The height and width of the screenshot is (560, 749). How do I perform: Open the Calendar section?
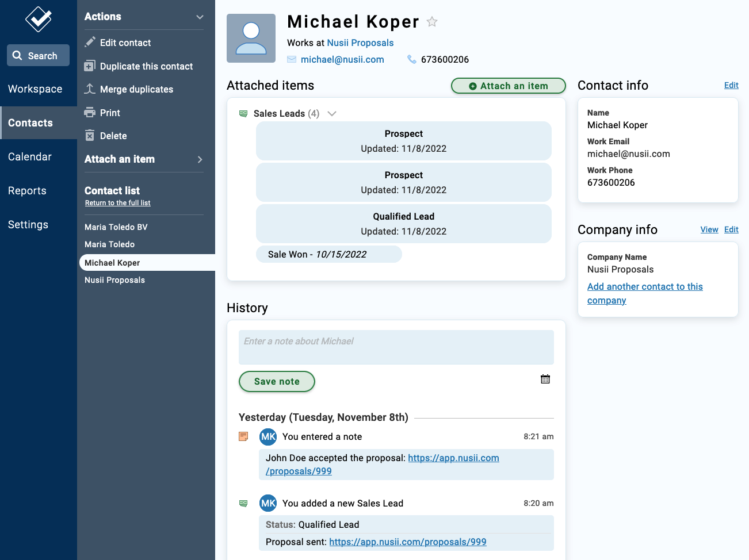pyautogui.click(x=30, y=157)
